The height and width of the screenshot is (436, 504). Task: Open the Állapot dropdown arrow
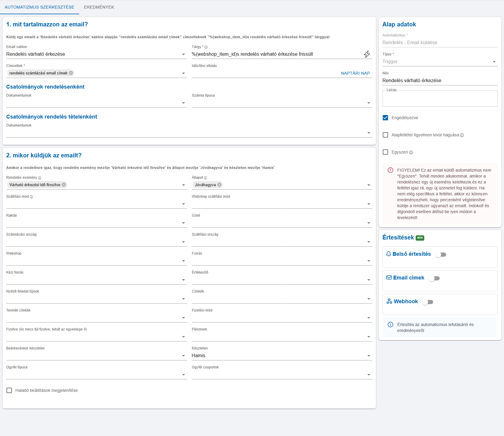(x=369, y=185)
